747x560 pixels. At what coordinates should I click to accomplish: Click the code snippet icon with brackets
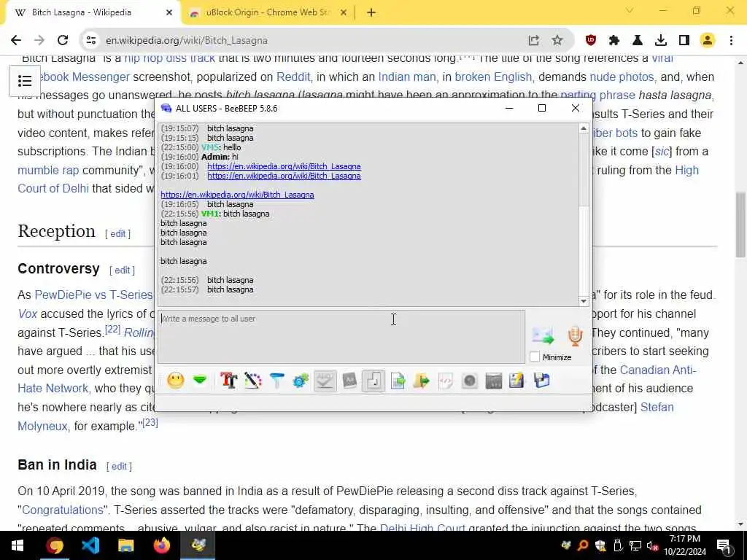[x=446, y=381]
